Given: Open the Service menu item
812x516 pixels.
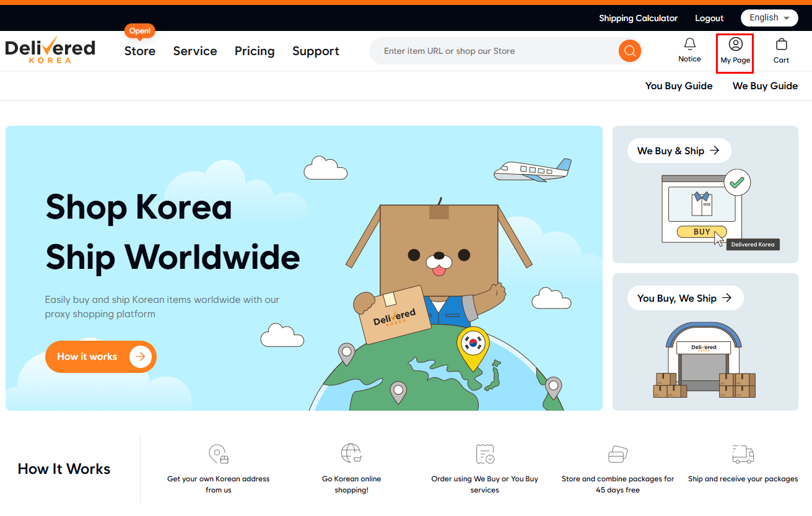Looking at the screenshot, I should (195, 51).
